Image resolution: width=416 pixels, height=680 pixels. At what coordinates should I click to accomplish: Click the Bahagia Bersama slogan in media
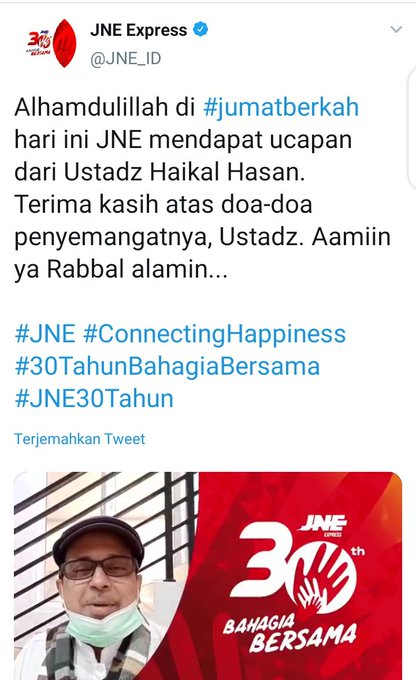(x=290, y=633)
